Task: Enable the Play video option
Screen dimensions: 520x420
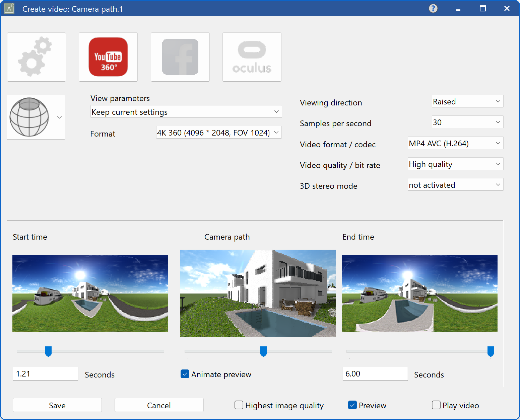Action: [436, 405]
